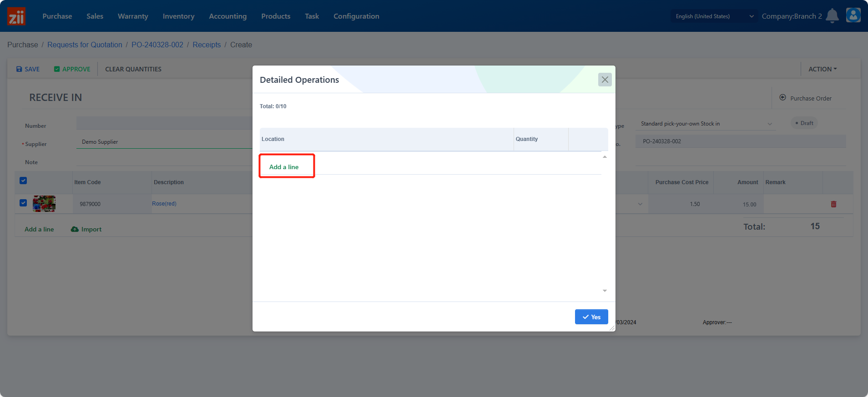
Task: Expand the ACTION dropdown
Action: coord(823,69)
